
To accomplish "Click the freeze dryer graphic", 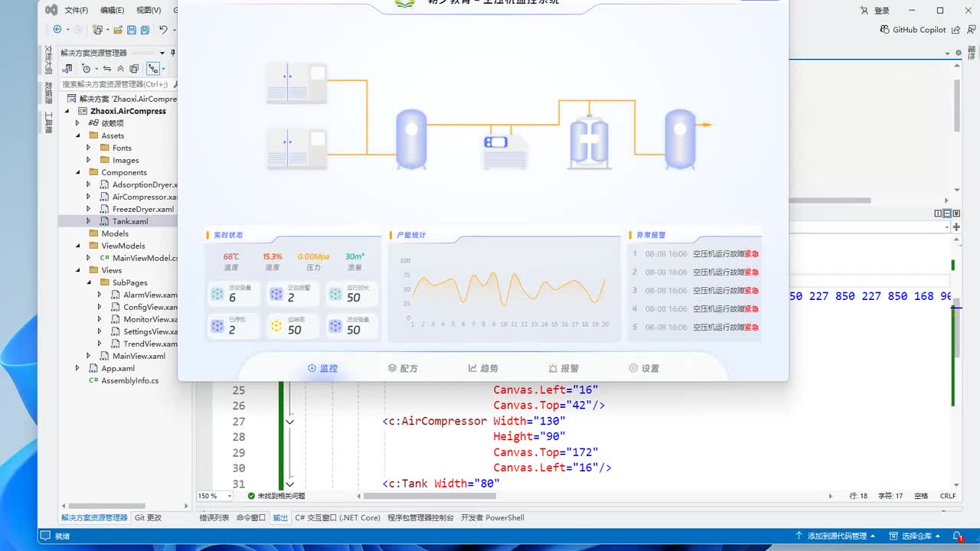I will click(505, 151).
